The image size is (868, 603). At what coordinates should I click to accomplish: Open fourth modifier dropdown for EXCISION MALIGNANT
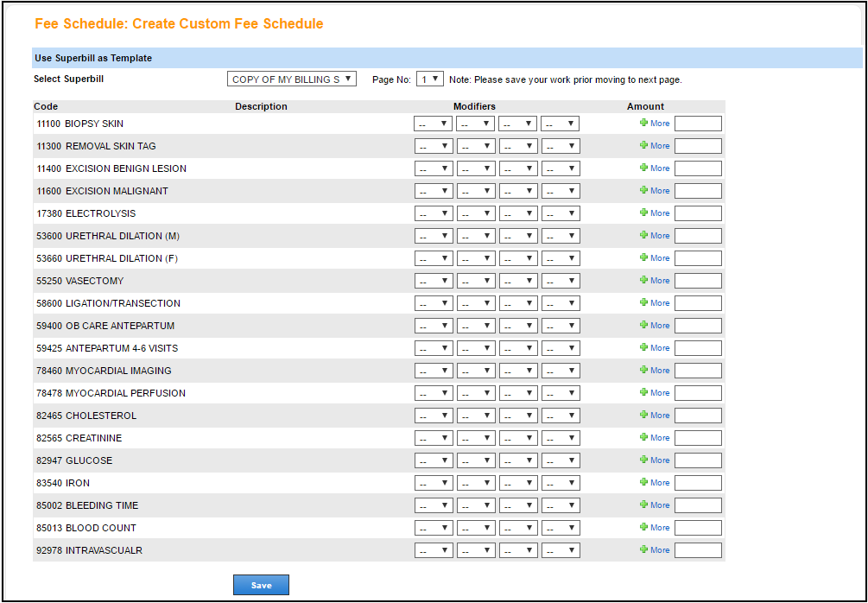click(x=559, y=190)
